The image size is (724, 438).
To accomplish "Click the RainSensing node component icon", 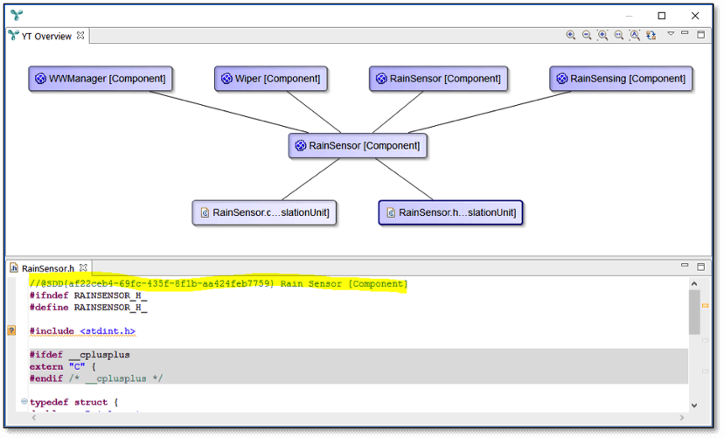I will (x=561, y=79).
